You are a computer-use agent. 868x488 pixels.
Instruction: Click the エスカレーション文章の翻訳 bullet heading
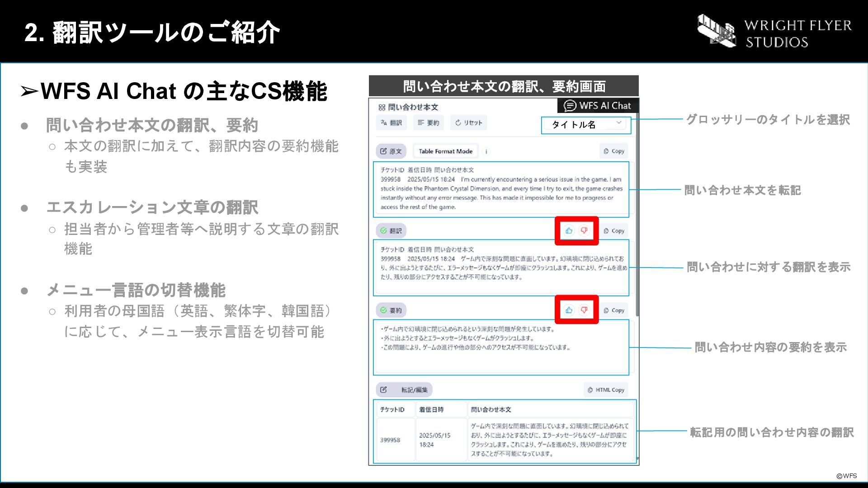click(152, 207)
